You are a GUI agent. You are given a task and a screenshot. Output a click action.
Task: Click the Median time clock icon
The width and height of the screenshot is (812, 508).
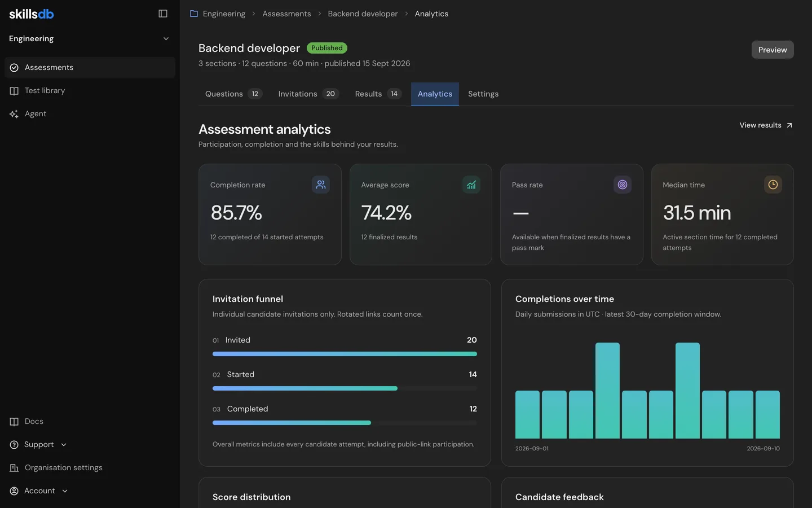click(x=773, y=185)
